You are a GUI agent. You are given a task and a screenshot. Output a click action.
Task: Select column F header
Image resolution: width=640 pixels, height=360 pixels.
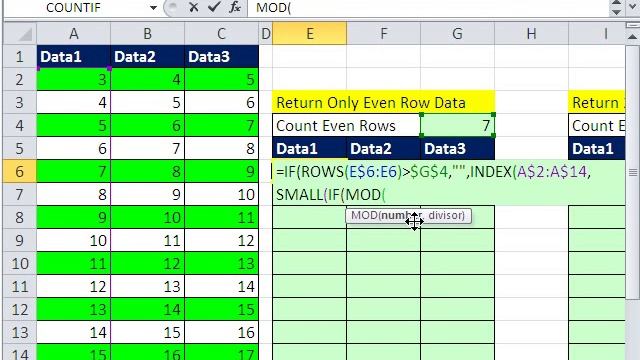point(384,33)
